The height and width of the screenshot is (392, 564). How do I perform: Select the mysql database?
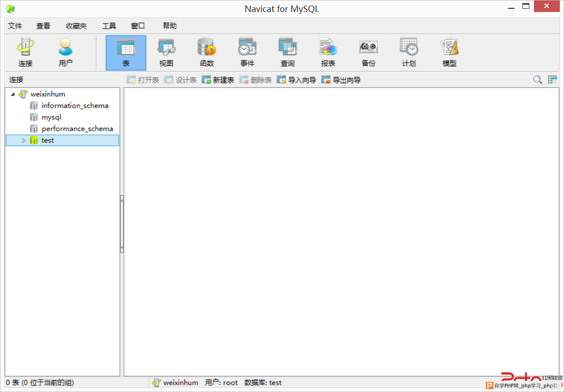[x=51, y=117]
